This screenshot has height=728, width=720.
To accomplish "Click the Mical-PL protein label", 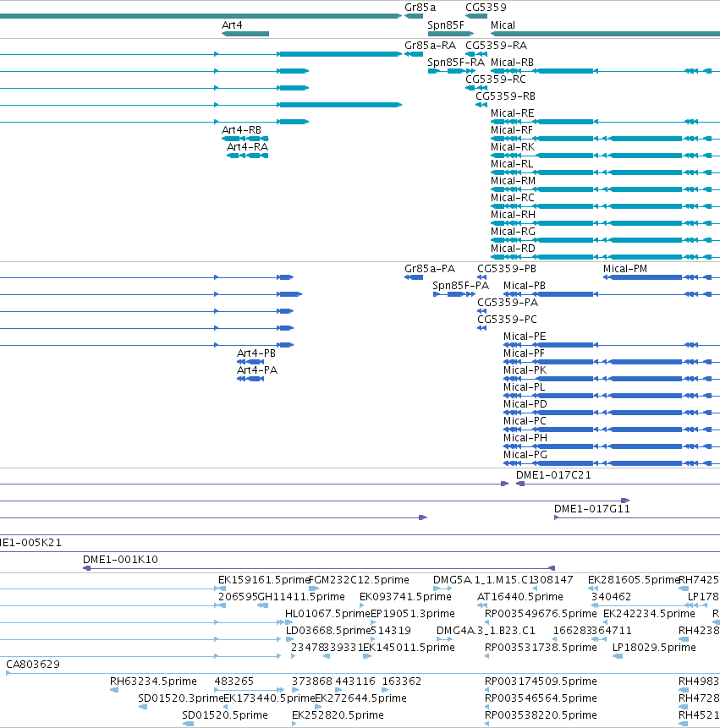I will 524,387.
